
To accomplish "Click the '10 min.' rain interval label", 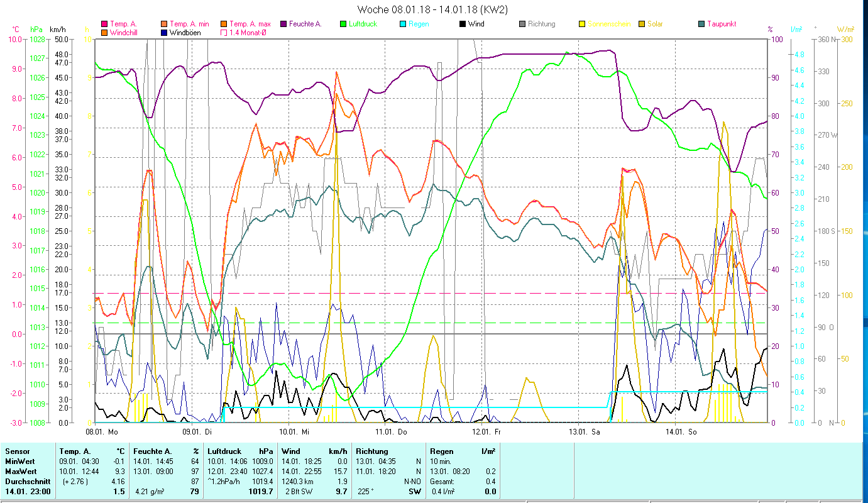I will click(442, 462).
